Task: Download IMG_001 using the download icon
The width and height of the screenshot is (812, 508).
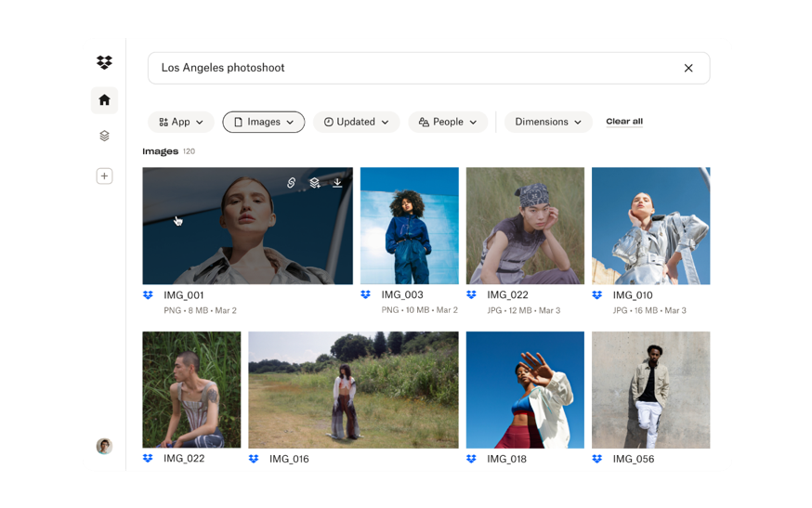Action: 337,183
